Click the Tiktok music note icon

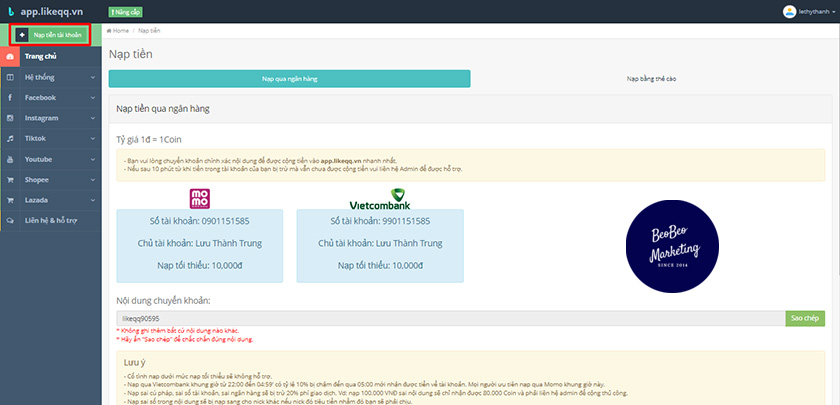(10, 138)
